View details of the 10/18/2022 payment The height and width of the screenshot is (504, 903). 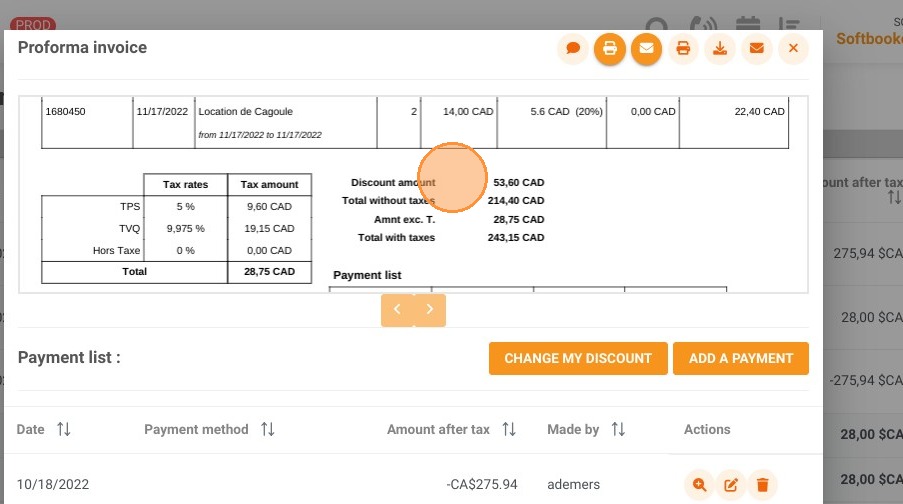[x=700, y=485]
